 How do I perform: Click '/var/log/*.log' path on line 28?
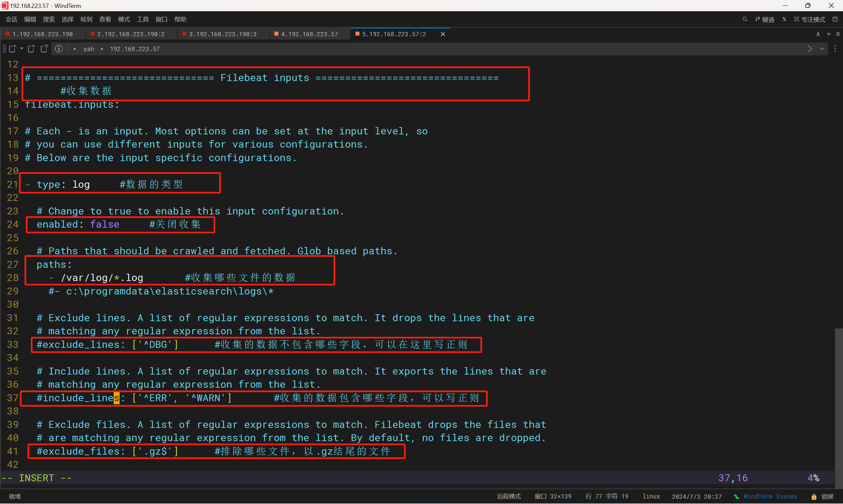pyautogui.click(x=101, y=278)
